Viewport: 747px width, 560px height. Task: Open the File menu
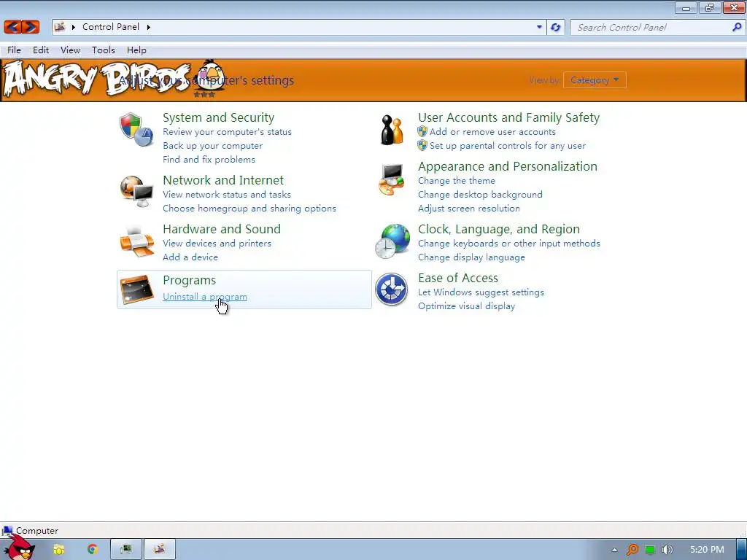pyautogui.click(x=14, y=50)
